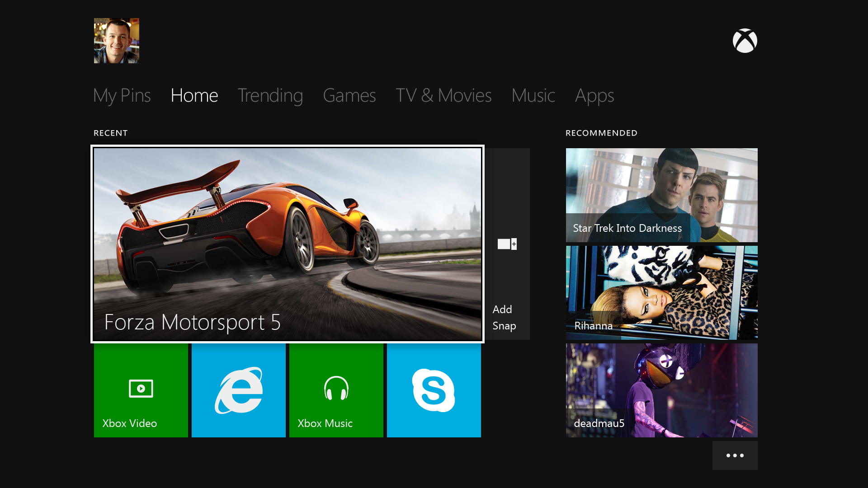Launch Internet Explorer
This screenshot has height=488, width=868.
(238, 390)
